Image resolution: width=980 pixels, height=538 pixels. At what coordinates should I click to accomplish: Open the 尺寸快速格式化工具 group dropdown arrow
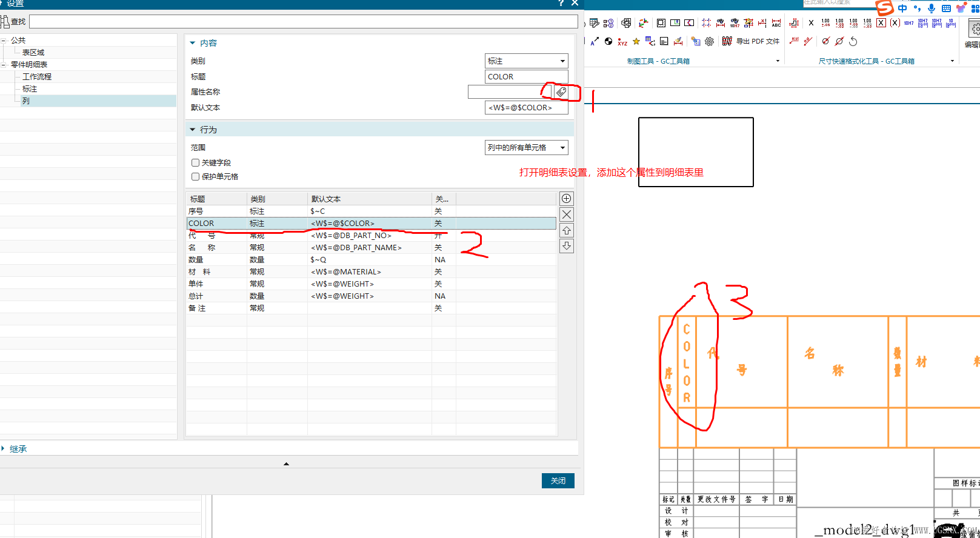(952, 61)
